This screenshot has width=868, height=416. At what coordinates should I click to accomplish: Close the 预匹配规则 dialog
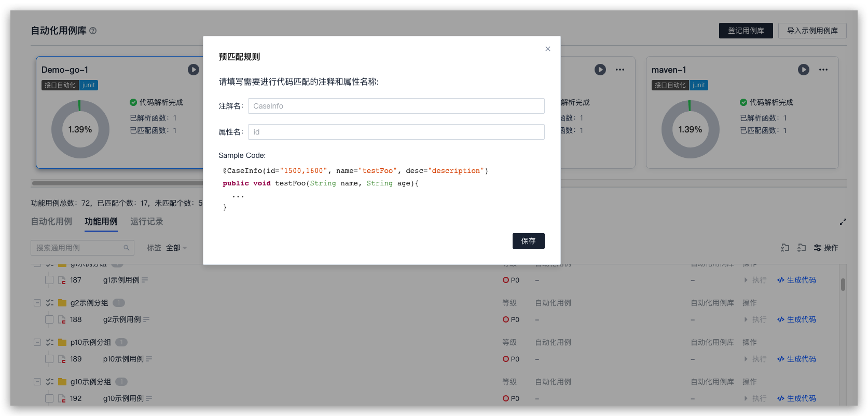click(x=547, y=49)
